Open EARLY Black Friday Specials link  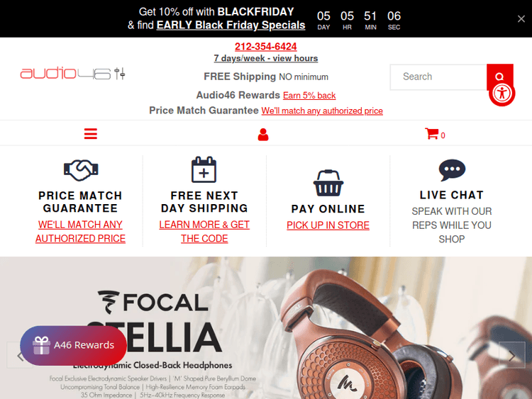tap(231, 25)
